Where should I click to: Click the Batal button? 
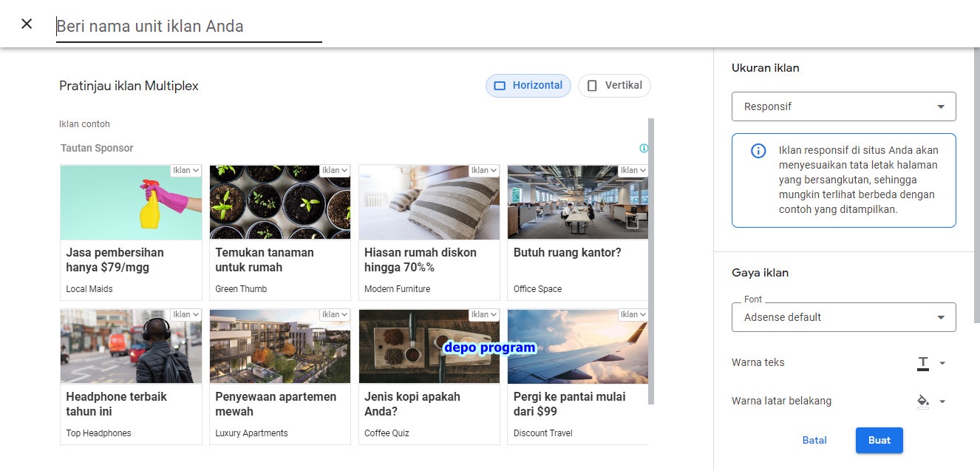tap(814, 440)
